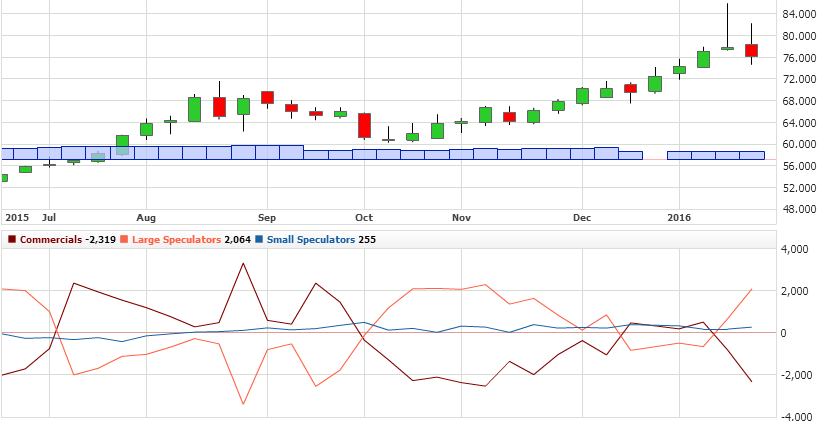This screenshot has width=820, height=421.
Task: Click the 2016 date axis label
Action: [x=679, y=218]
